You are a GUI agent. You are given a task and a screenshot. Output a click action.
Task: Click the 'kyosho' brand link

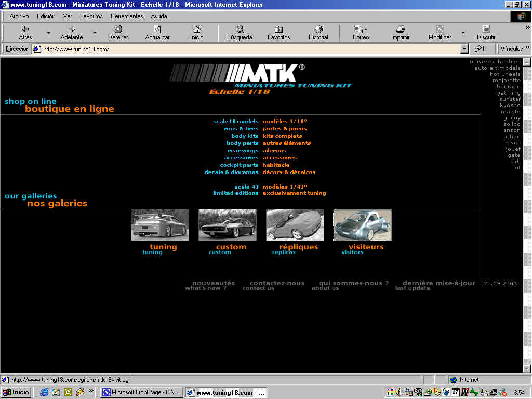pos(510,105)
